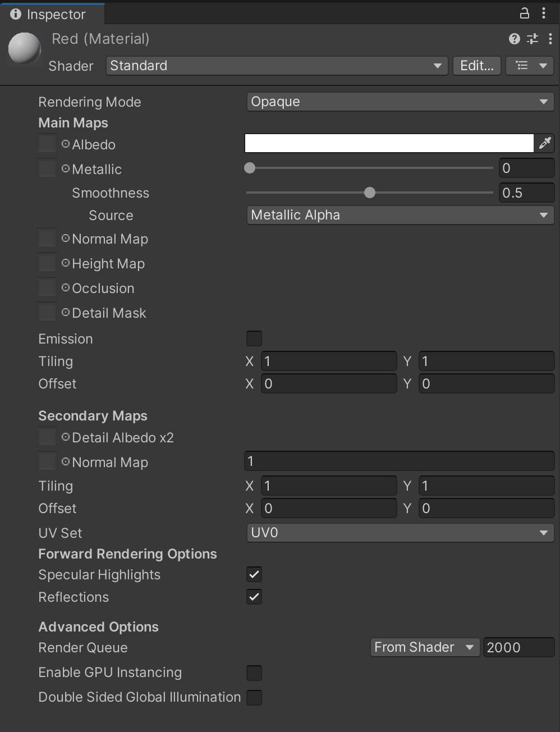This screenshot has height=732, width=560.
Task: Click the shader Edit... button
Action: 476,66
